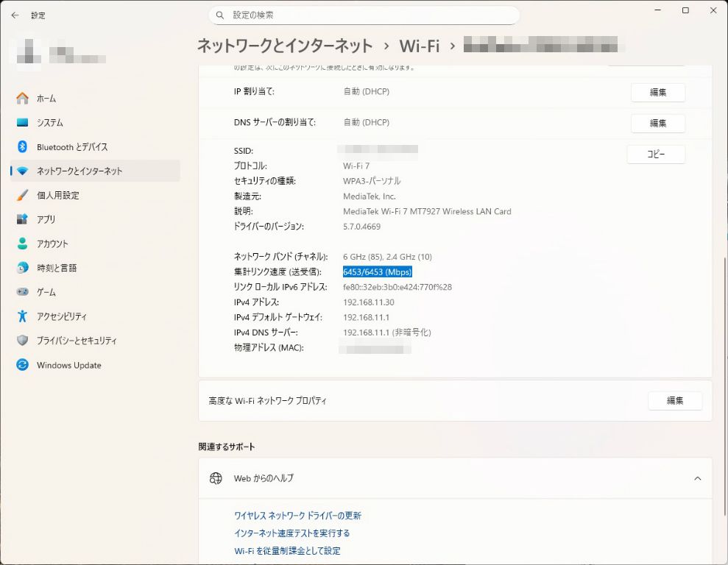Open ワイヤレス ネットワーク ドライバーの更新 link
Image resolution: width=728 pixels, height=565 pixels.
(297, 516)
